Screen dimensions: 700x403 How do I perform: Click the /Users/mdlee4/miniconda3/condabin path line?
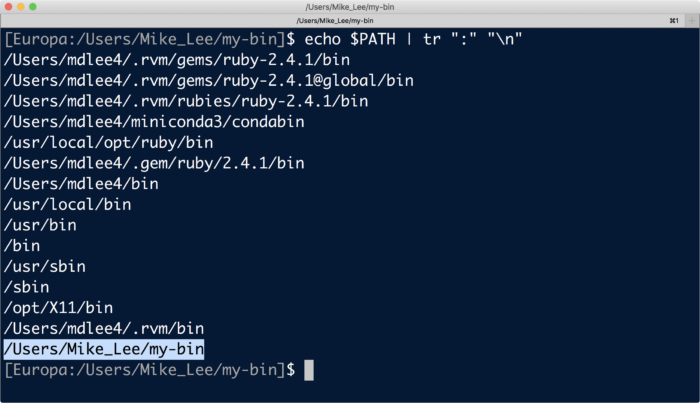154,122
